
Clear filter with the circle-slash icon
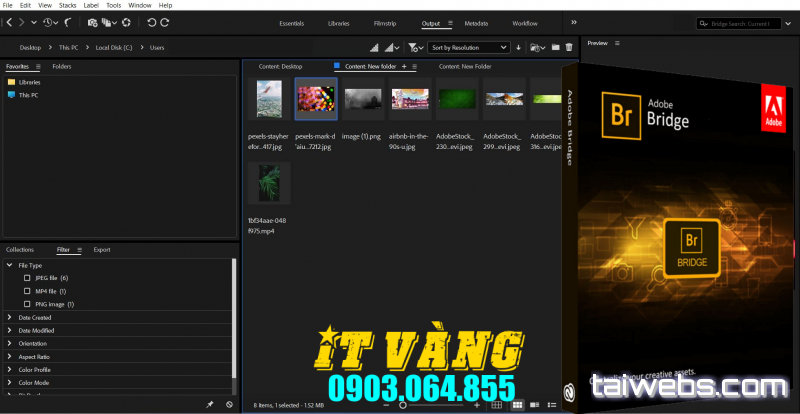230,404
